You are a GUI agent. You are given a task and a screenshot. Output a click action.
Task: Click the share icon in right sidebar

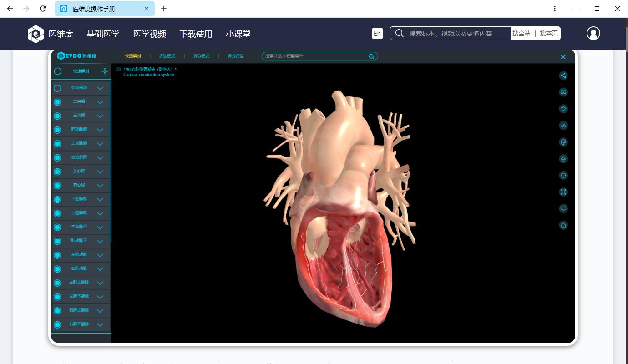point(563,76)
